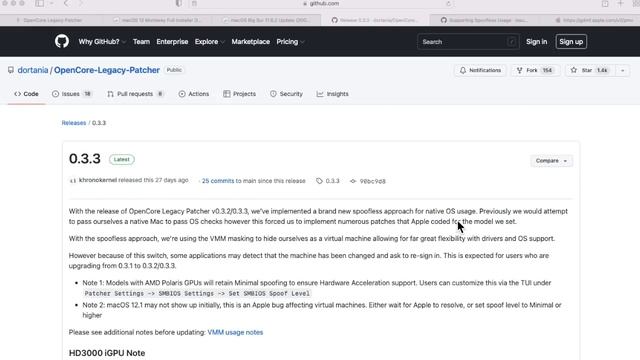This screenshot has height=360, width=640.
Task: Click the Public repository label
Action: (x=174, y=70)
